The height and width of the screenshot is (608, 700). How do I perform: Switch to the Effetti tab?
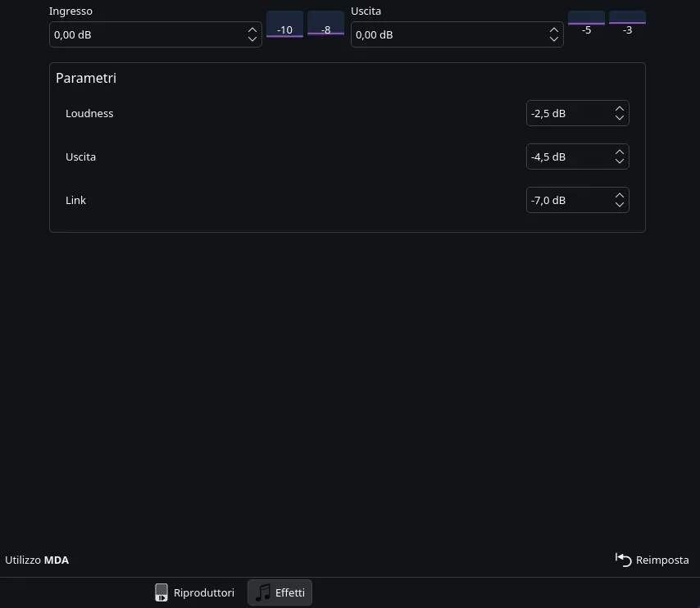[280, 592]
